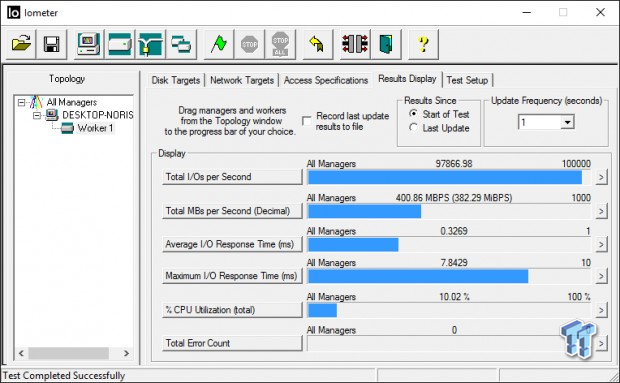Start tests with the green flag
620x383 pixels.
(x=219, y=44)
